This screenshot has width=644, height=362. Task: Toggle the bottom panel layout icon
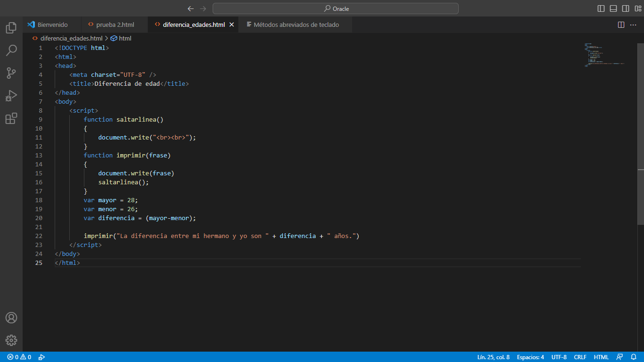613,8
